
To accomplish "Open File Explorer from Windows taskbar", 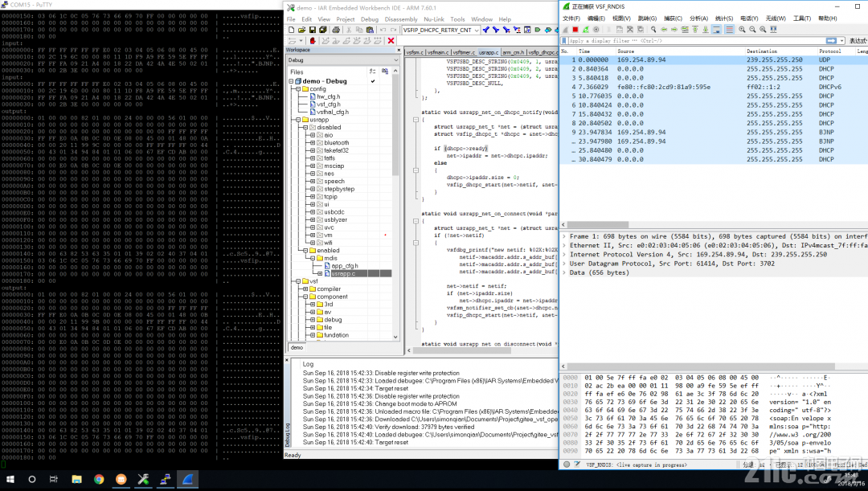I will (x=76, y=480).
